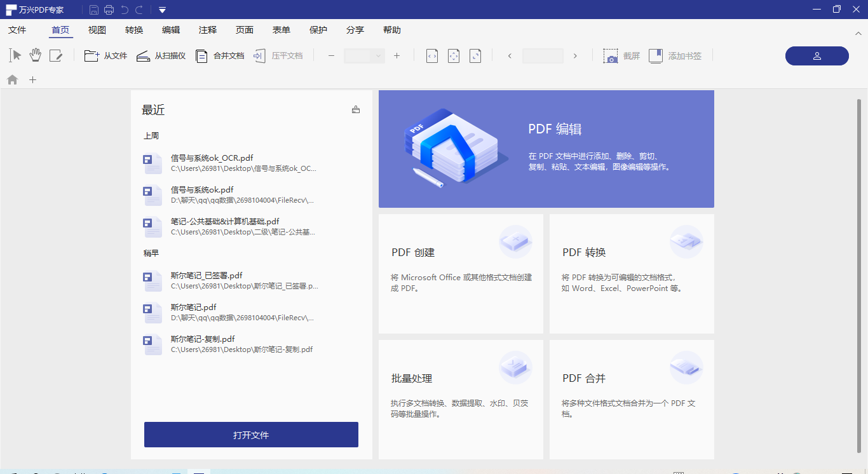This screenshot has height=474, width=868.
Task: Open the 转换 tab
Action: 134,30
